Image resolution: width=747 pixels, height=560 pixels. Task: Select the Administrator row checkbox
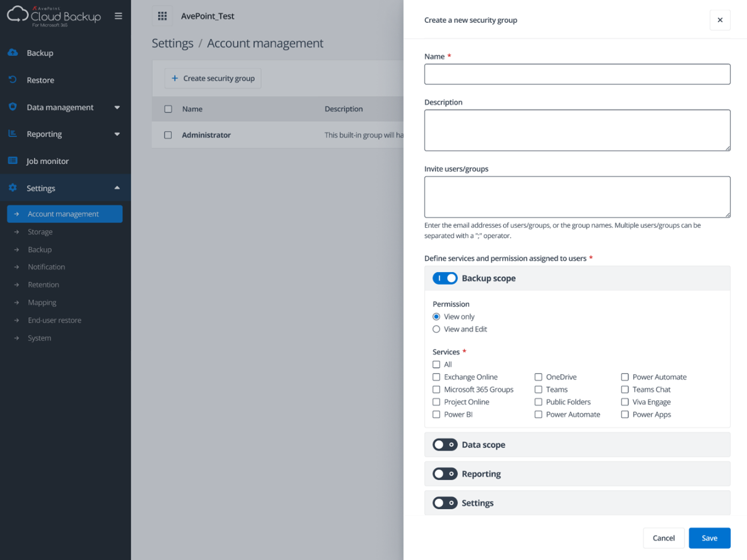[168, 135]
